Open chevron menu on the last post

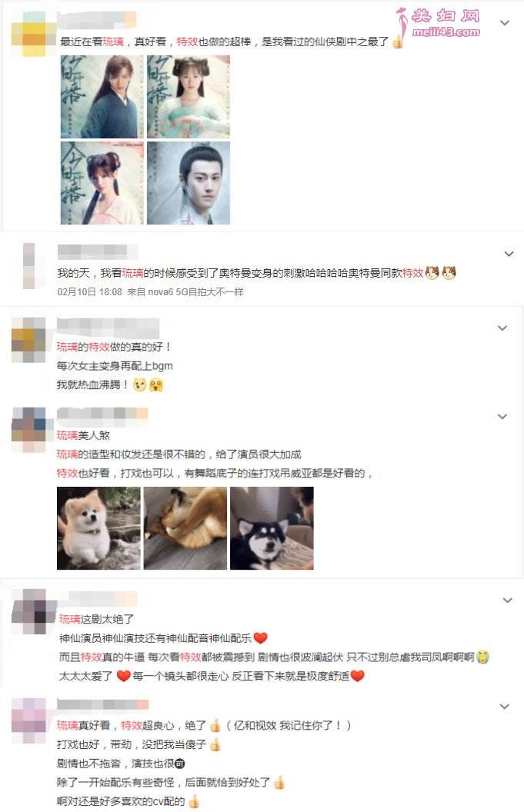coord(504,707)
